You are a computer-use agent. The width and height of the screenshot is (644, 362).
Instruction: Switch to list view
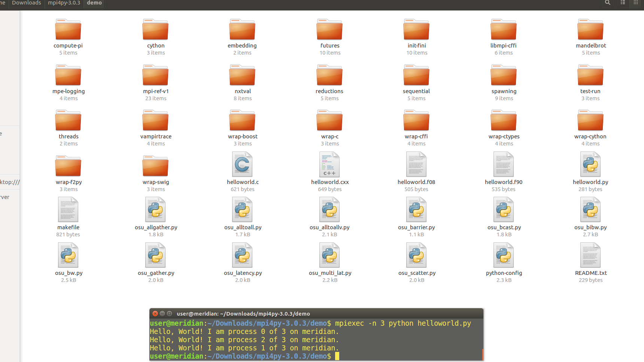[x=623, y=3]
